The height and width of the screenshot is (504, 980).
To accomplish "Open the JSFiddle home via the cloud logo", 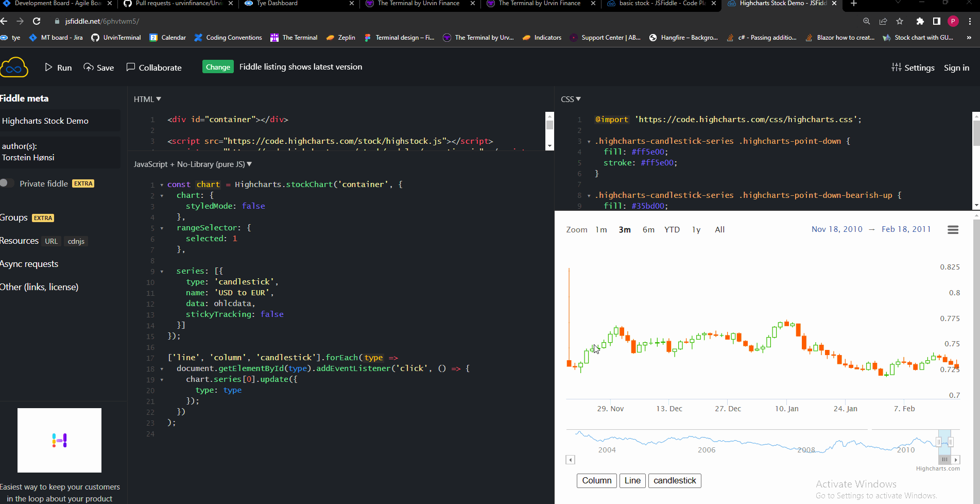I will point(13,67).
